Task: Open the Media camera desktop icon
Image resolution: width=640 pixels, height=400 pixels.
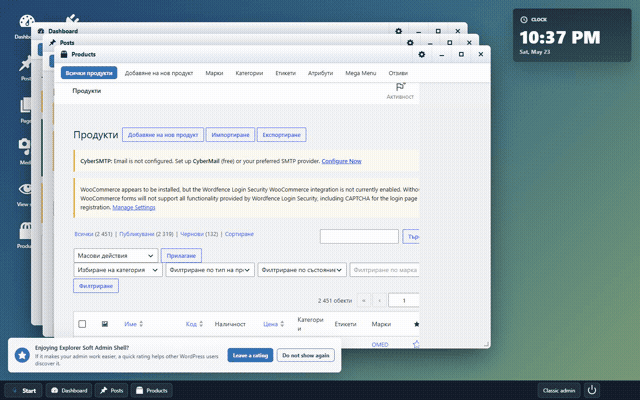Action: click(x=24, y=146)
